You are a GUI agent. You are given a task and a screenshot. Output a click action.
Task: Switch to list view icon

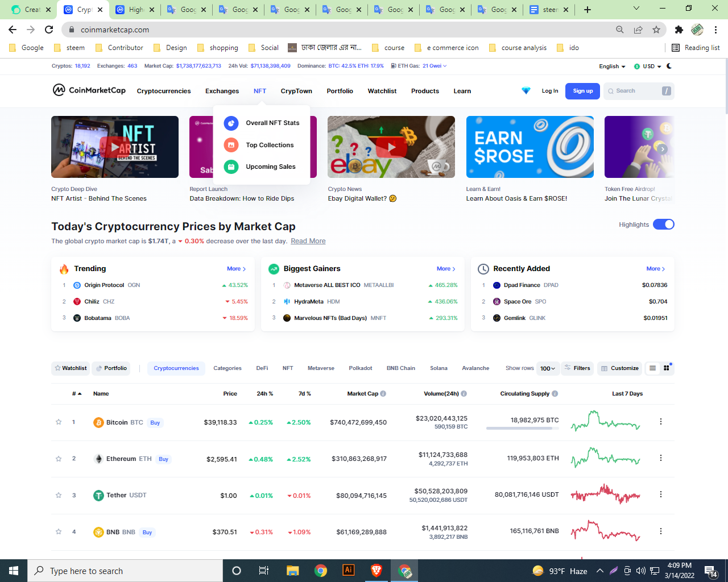tap(652, 368)
